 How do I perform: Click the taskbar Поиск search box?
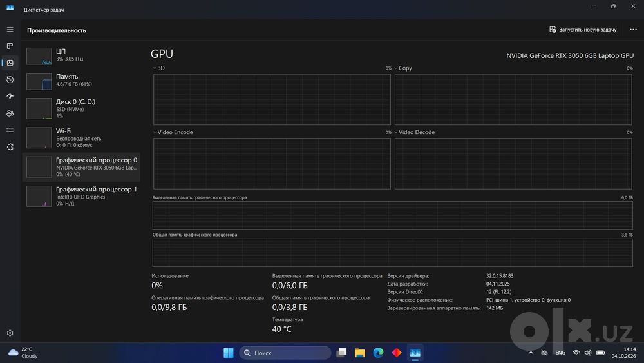[285, 353]
